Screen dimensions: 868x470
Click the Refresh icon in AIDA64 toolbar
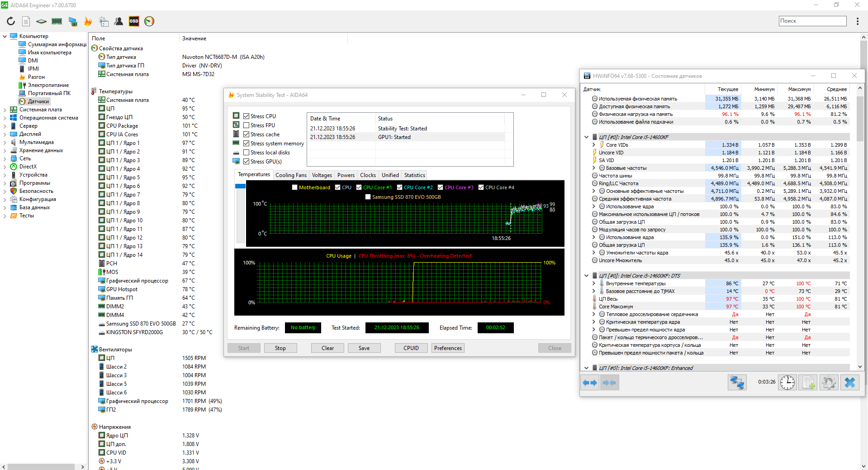[x=11, y=21]
